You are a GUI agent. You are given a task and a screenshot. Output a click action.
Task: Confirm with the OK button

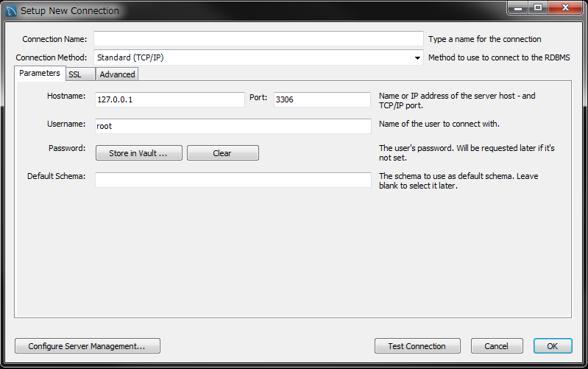(x=553, y=345)
